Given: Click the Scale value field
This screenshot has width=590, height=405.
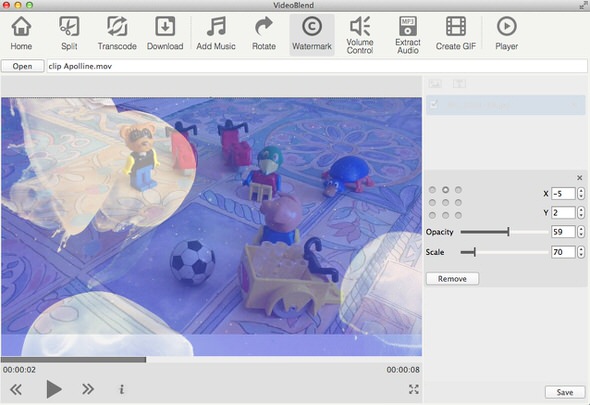Looking at the screenshot, I should pos(563,252).
